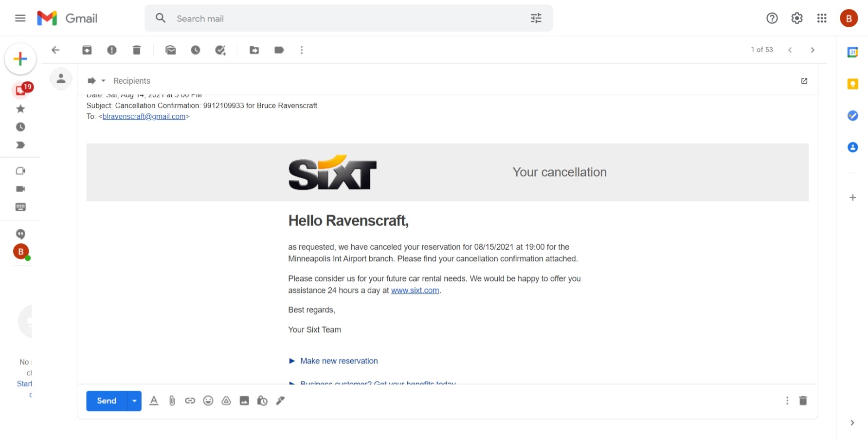Open the Send options dropdown arrow
This screenshot has width=868, height=438.
[x=134, y=401]
